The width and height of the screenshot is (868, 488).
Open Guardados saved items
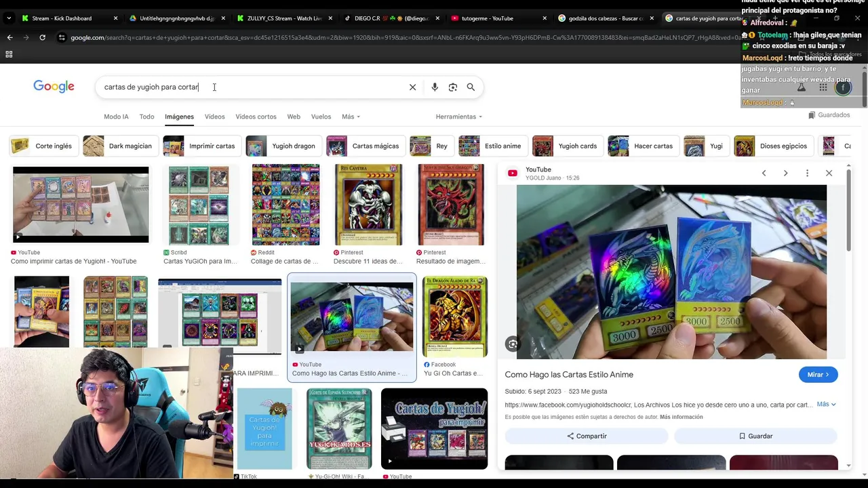829,115
